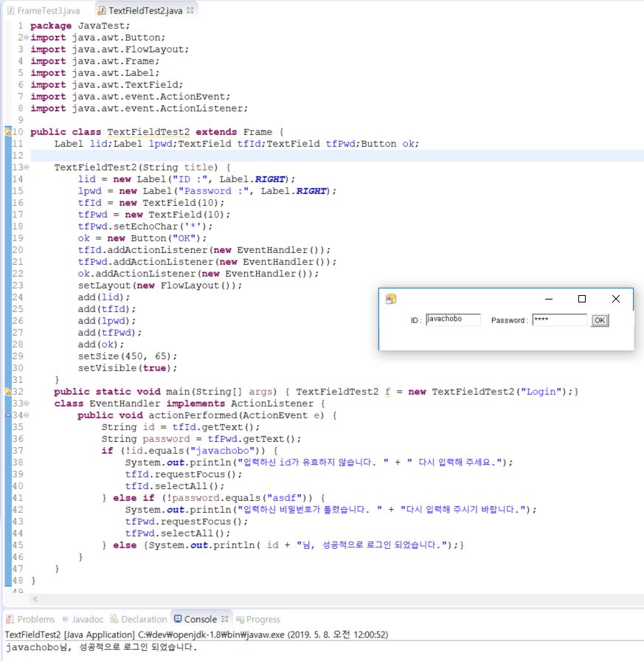Close the TextFieldTest2.java tab with its X

tap(190, 10)
